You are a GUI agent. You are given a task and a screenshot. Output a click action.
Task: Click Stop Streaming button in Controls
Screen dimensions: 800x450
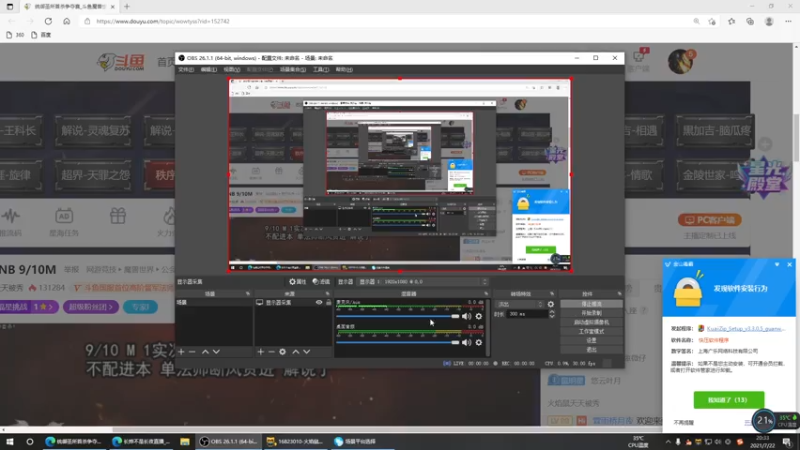pyautogui.click(x=591, y=304)
